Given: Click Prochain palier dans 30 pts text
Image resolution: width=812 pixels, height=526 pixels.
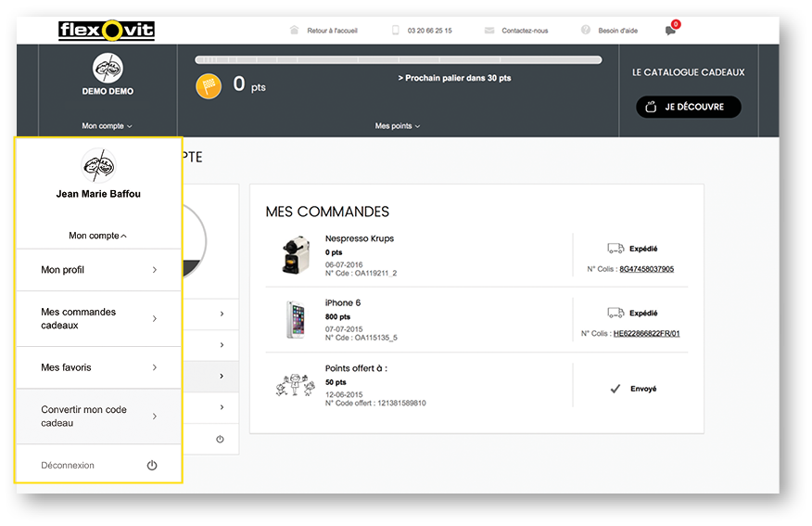Looking at the screenshot, I should pyautogui.click(x=454, y=78).
